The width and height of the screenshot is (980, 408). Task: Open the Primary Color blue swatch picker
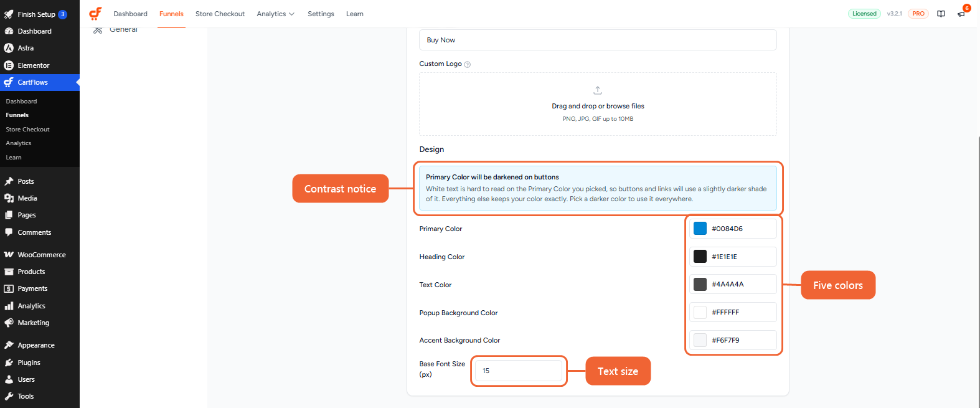pyautogui.click(x=700, y=229)
